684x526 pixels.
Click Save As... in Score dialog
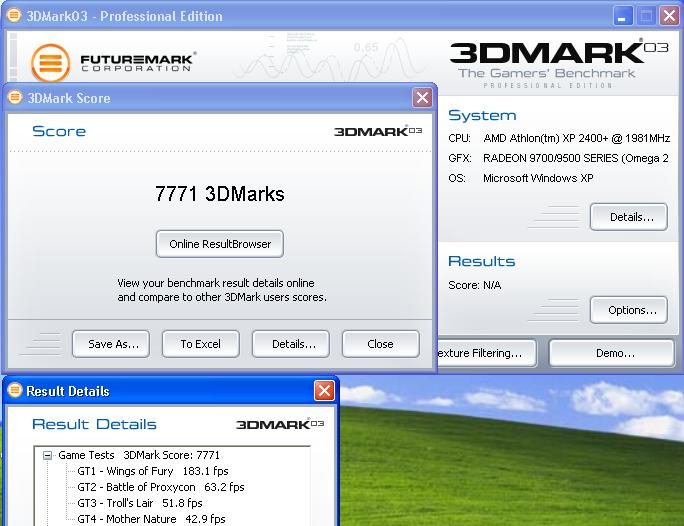(111, 344)
